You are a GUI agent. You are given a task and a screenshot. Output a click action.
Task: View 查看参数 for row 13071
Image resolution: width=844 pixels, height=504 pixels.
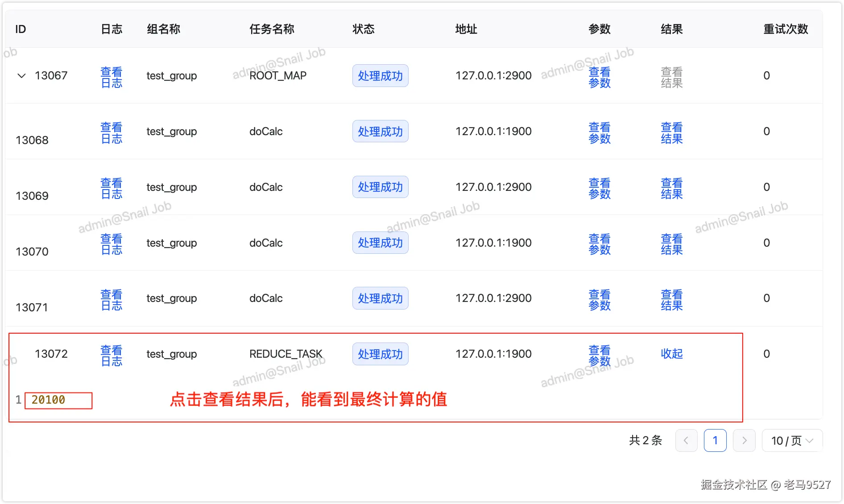point(600,300)
